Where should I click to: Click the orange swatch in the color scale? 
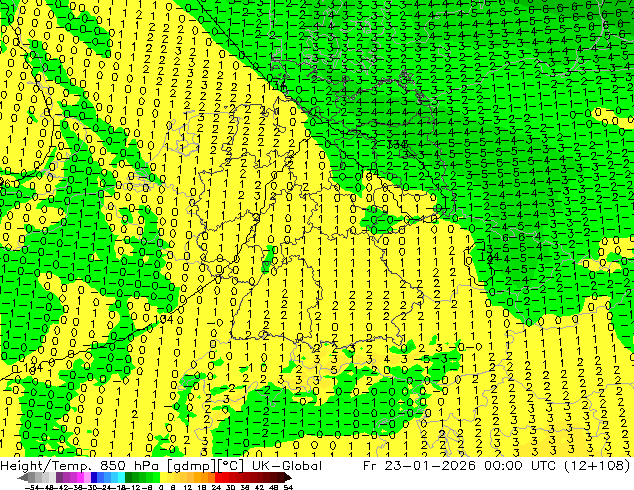tap(198, 478)
